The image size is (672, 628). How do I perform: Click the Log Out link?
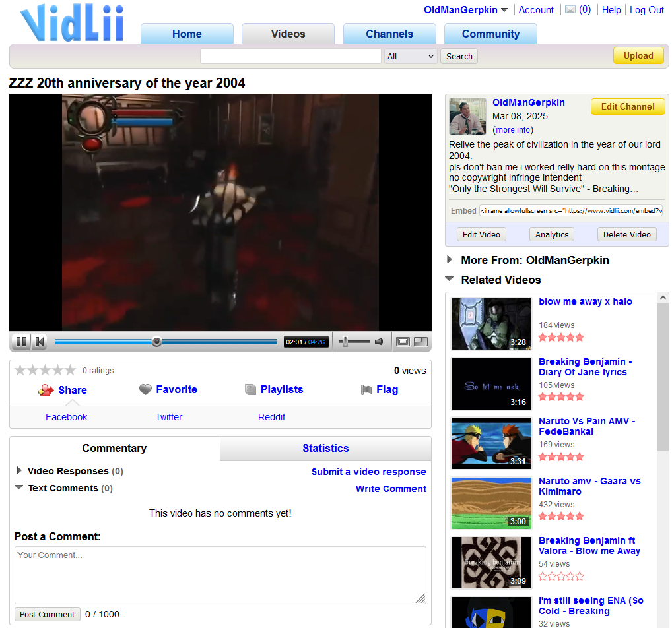(x=646, y=10)
